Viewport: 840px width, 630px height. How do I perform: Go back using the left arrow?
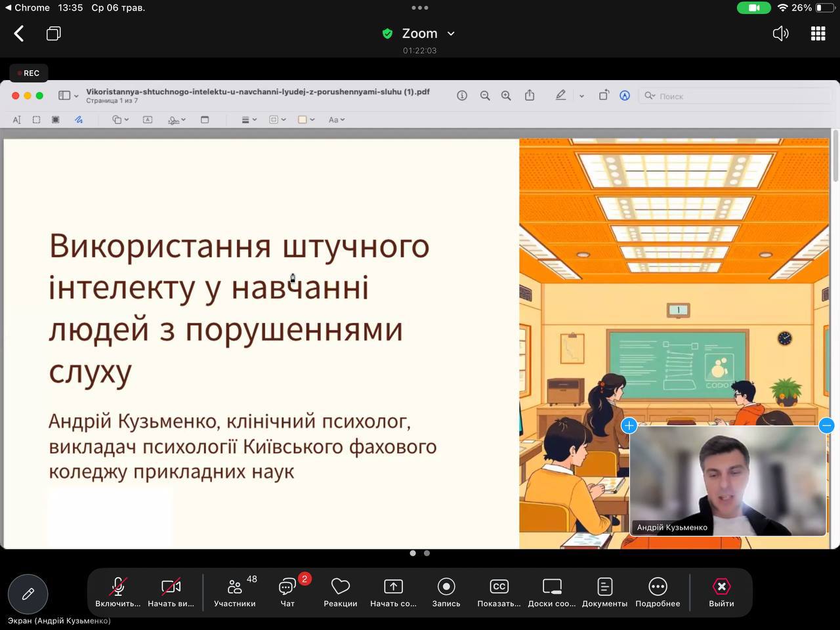(x=19, y=33)
